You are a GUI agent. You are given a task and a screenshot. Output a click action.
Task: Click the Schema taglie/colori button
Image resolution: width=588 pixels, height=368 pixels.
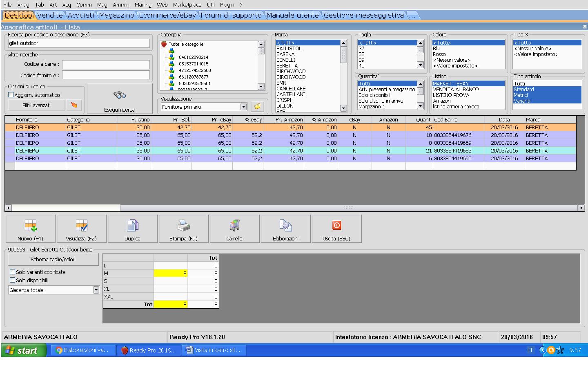pyautogui.click(x=53, y=259)
